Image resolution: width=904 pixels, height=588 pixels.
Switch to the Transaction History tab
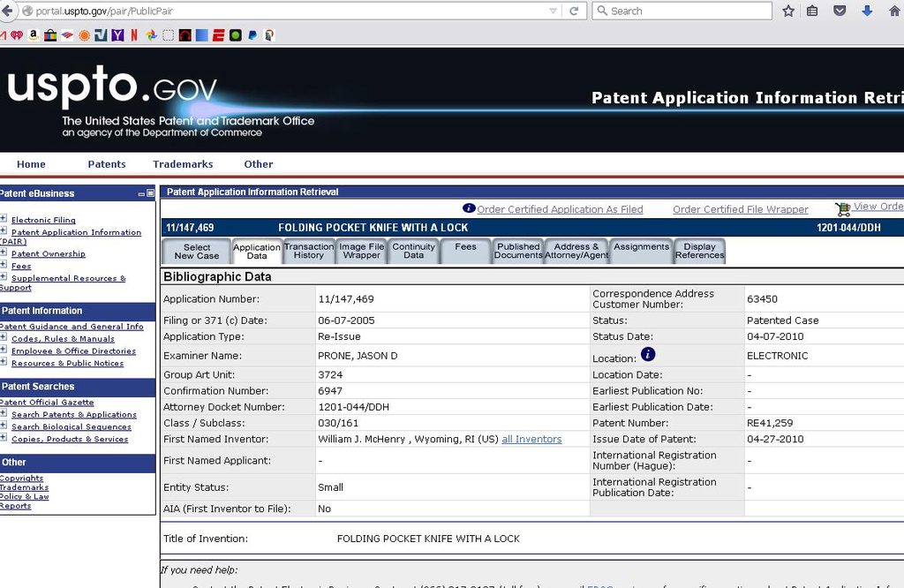tap(309, 251)
